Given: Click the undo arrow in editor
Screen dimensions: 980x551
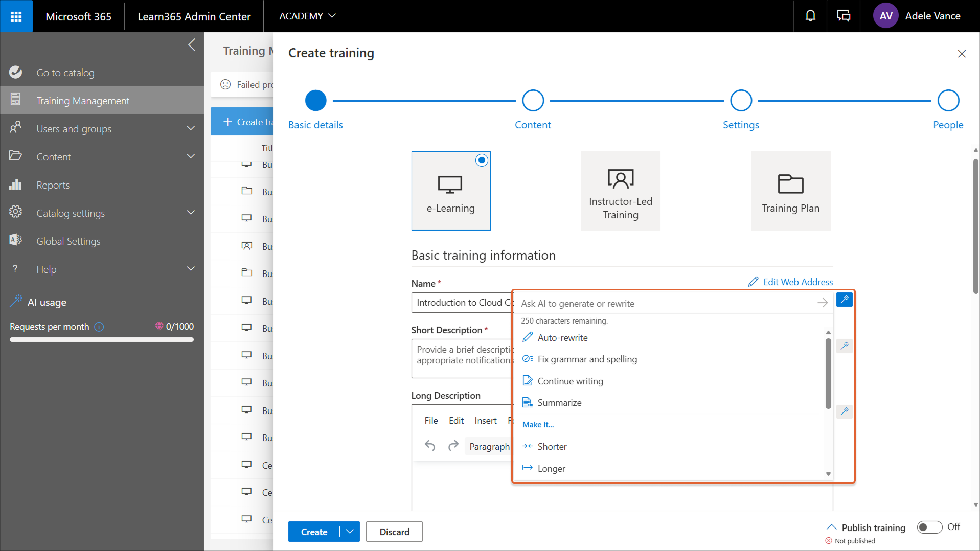Looking at the screenshot, I should coord(430,446).
